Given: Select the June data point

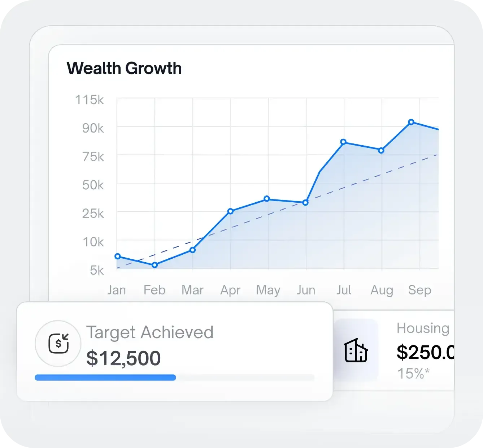Looking at the screenshot, I should click(305, 203).
